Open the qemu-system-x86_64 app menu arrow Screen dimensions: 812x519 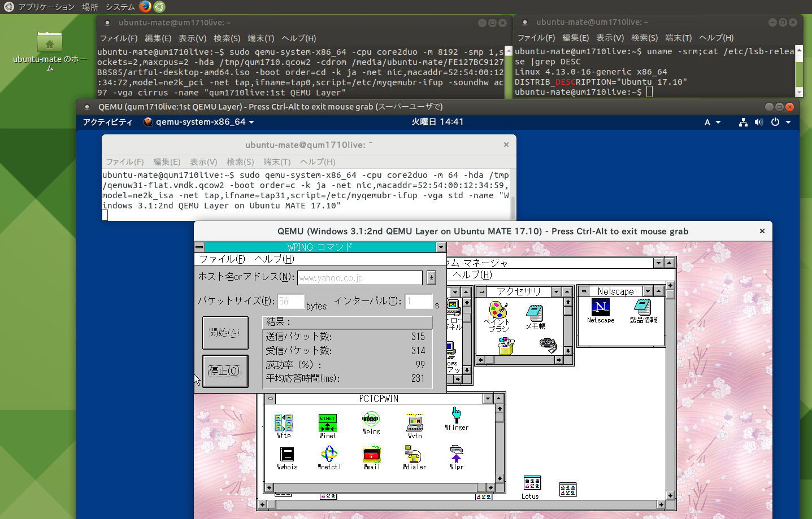click(251, 122)
